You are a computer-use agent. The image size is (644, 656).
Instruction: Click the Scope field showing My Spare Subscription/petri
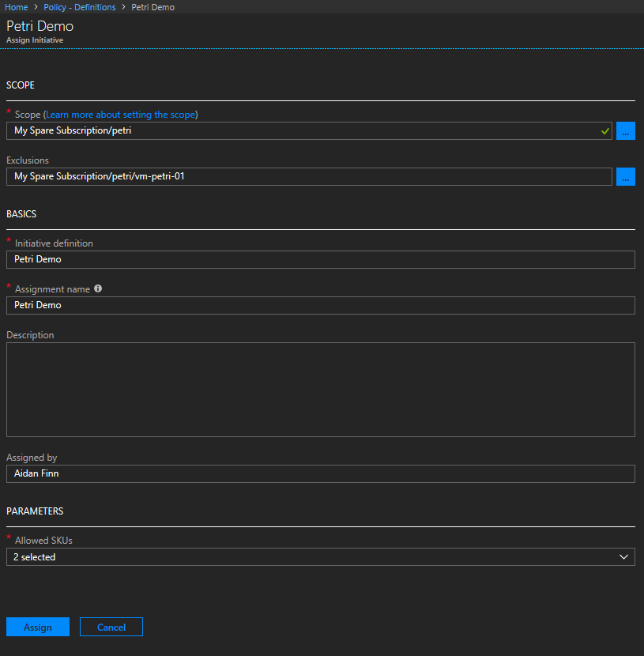tap(309, 130)
